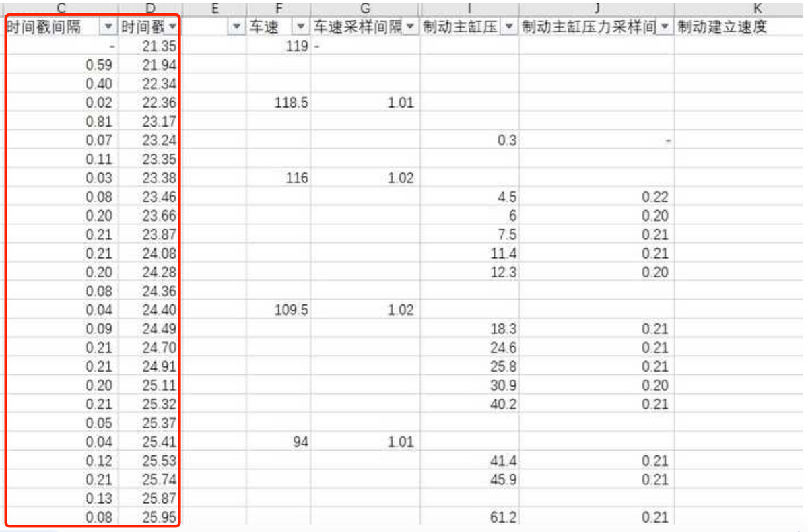Expand the 车速采样间隔 filter dropdown
Screen dimensions: 808x532
click(411, 26)
